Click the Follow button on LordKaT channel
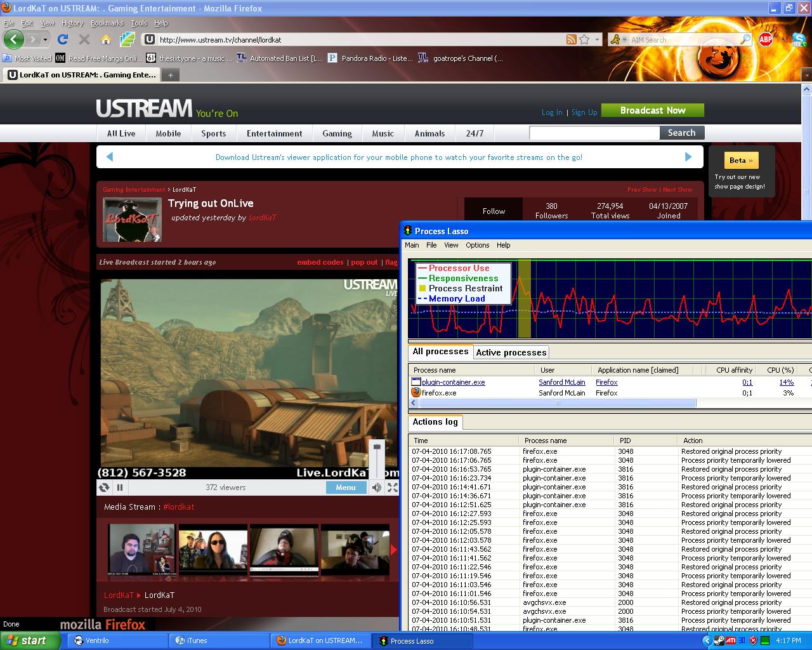The width and height of the screenshot is (812, 650). (494, 211)
